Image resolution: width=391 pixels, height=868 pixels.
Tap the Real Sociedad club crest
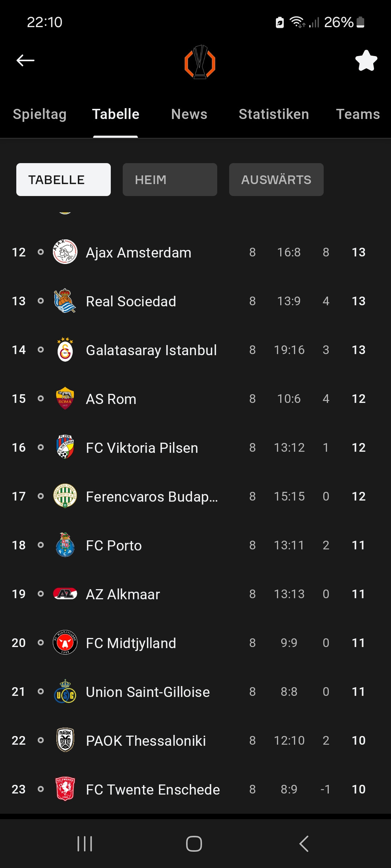click(x=65, y=301)
